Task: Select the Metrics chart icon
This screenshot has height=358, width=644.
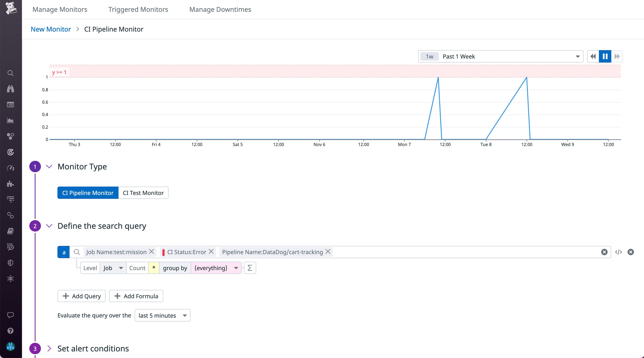Action: tap(10, 120)
